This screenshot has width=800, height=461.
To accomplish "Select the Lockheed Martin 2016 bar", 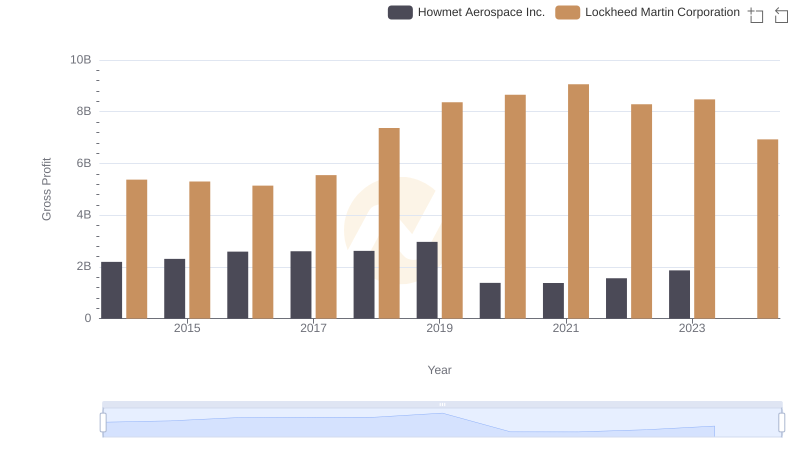I will tap(263, 252).
